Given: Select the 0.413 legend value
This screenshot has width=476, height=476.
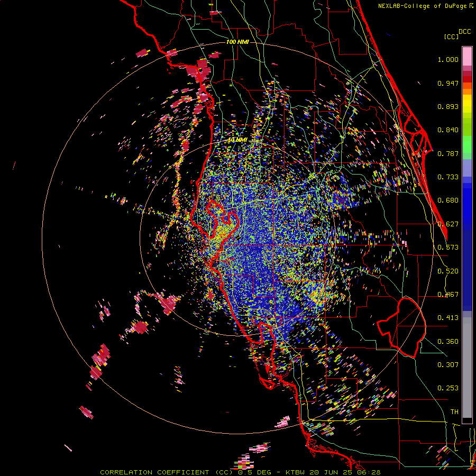Looking at the screenshot, I should [x=448, y=318].
